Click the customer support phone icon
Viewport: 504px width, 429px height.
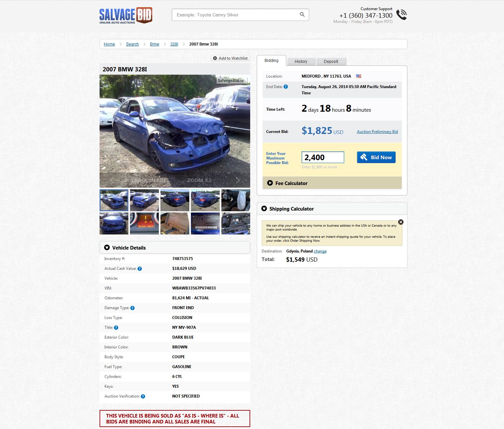click(401, 15)
